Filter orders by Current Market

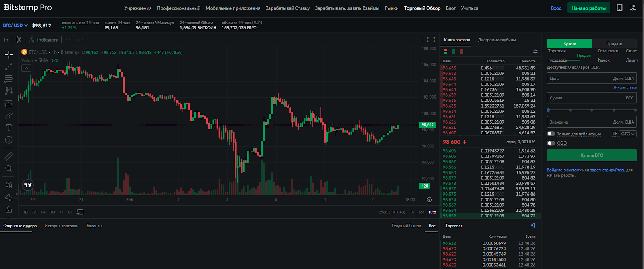tap(406, 226)
